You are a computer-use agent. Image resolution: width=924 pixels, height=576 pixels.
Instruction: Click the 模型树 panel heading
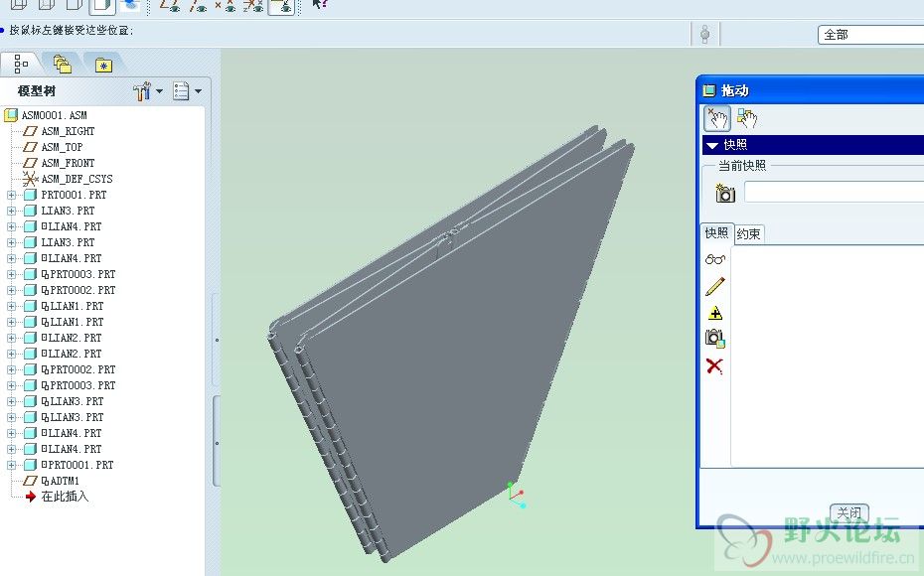pos(37,91)
